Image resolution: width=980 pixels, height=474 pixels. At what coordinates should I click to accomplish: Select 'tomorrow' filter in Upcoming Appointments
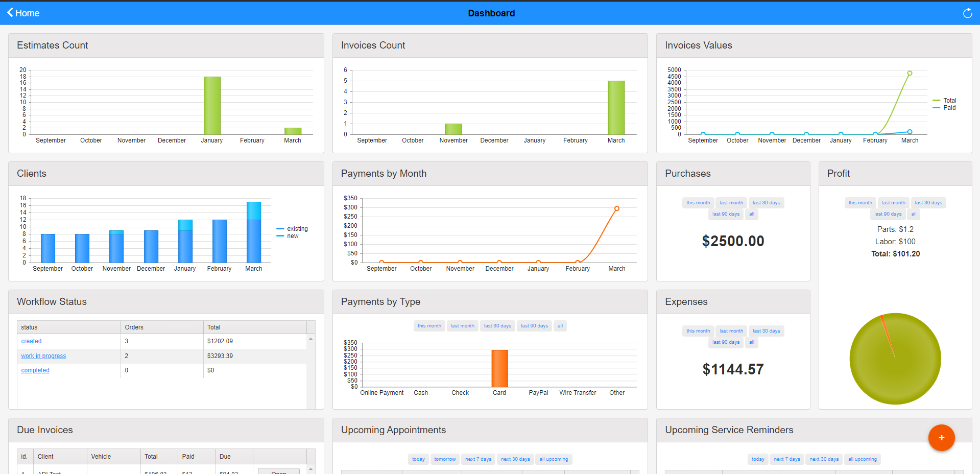pos(444,459)
